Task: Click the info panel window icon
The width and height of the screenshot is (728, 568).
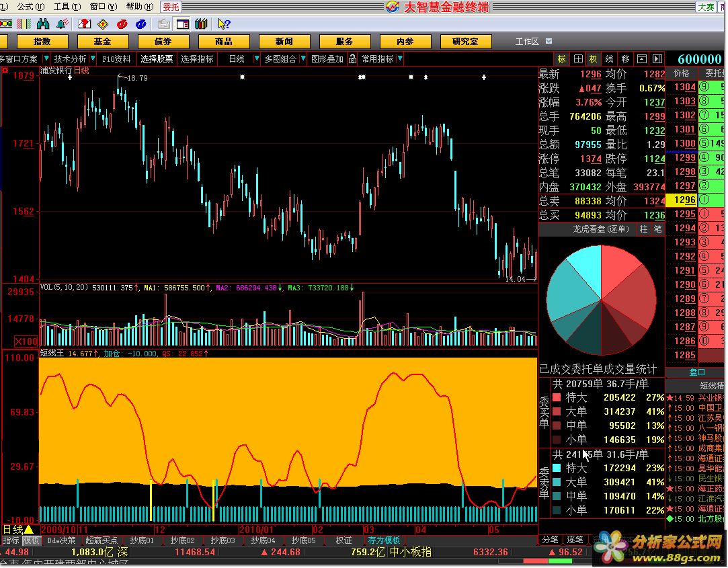Action: (x=182, y=24)
